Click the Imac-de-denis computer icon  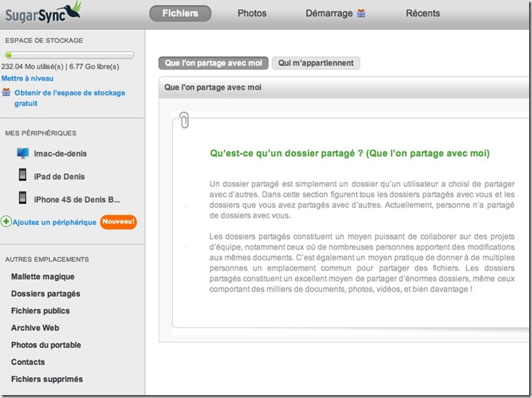[23, 154]
